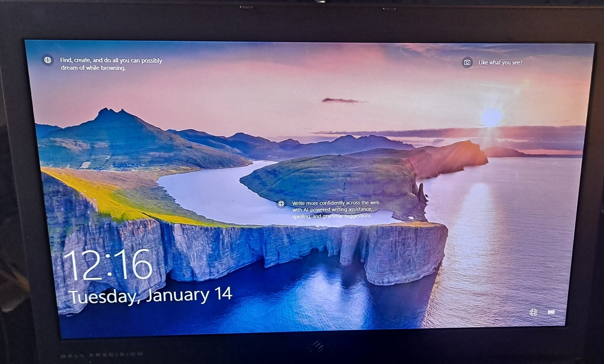Click the 12:16 lock screen clock
Viewport: 604px width, 364px height.
click(x=108, y=265)
